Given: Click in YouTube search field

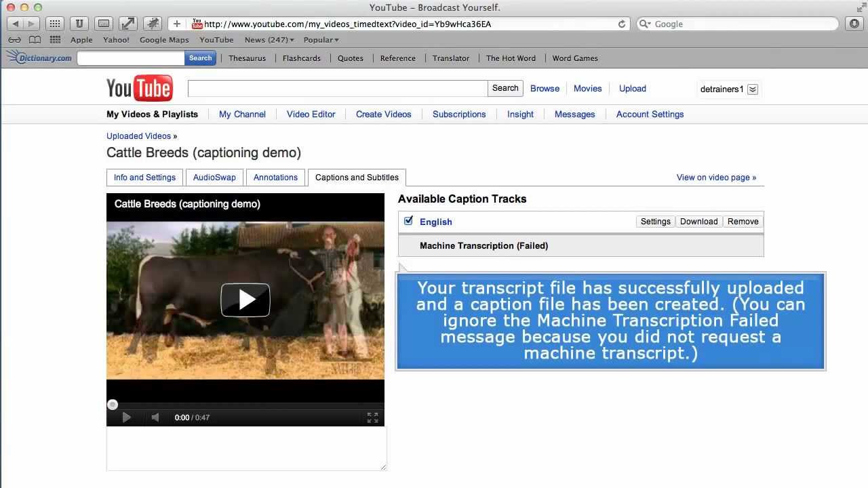Looking at the screenshot, I should pos(338,88).
